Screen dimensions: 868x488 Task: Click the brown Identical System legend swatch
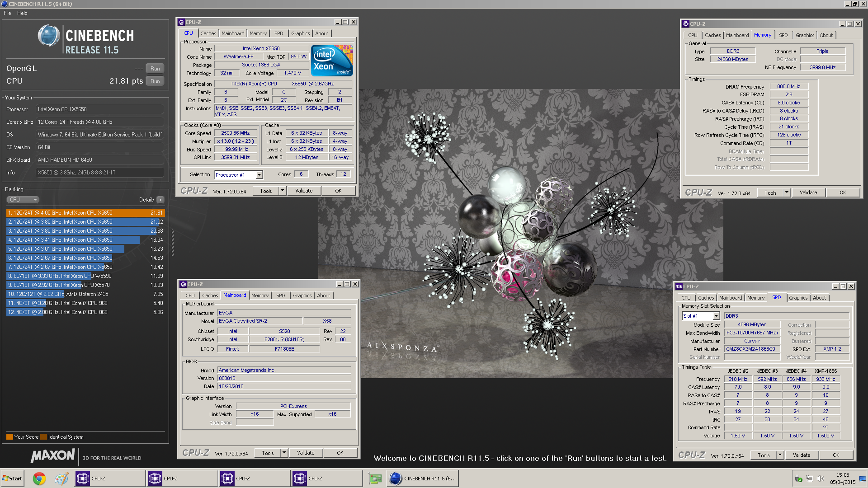tap(43, 437)
